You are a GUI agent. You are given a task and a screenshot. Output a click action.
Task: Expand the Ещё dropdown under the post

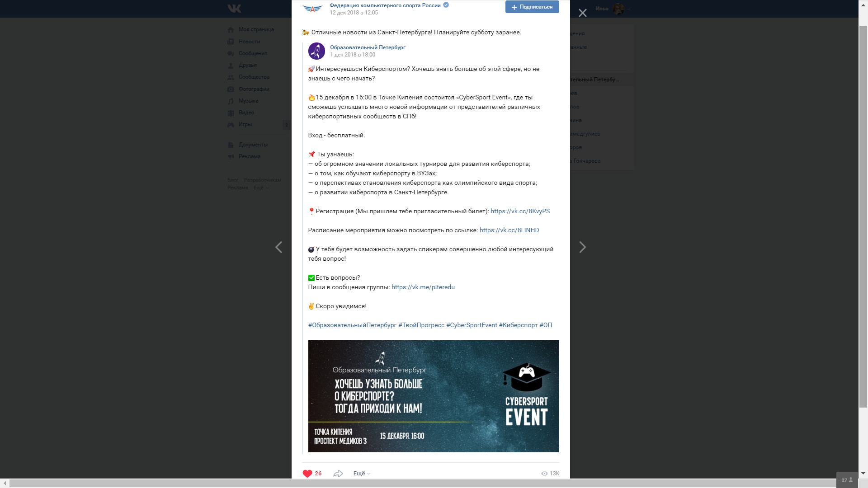pyautogui.click(x=362, y=474)
